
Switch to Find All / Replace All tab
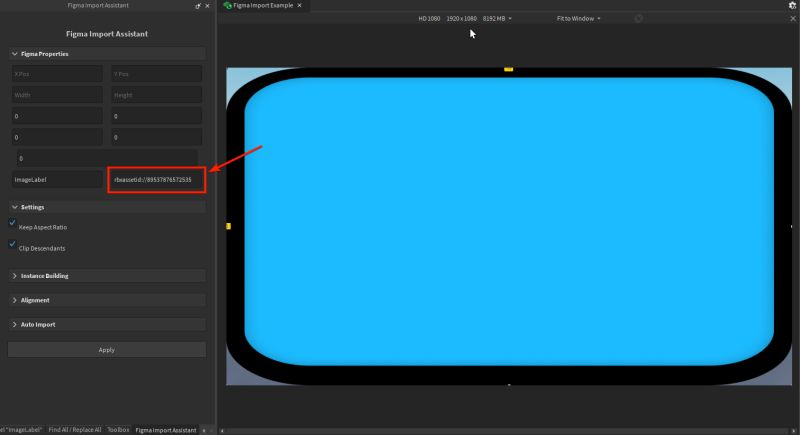click(x=74, y=430)
